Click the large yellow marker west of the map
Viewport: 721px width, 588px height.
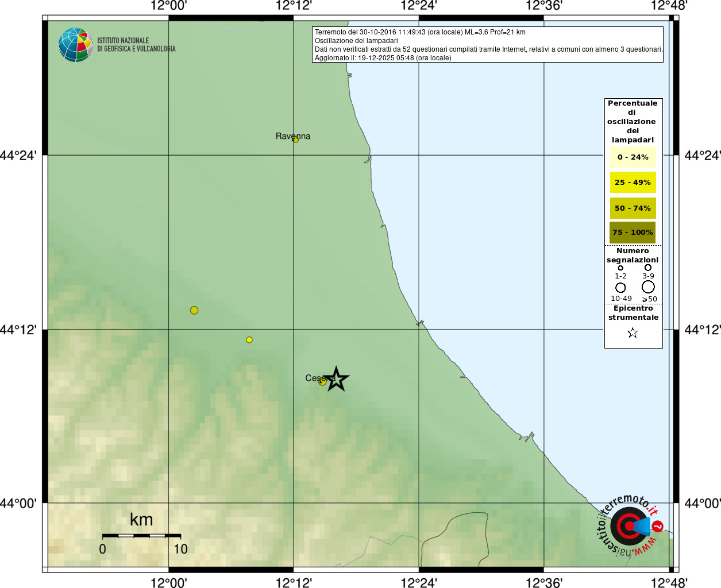click(x=194, y=310)
